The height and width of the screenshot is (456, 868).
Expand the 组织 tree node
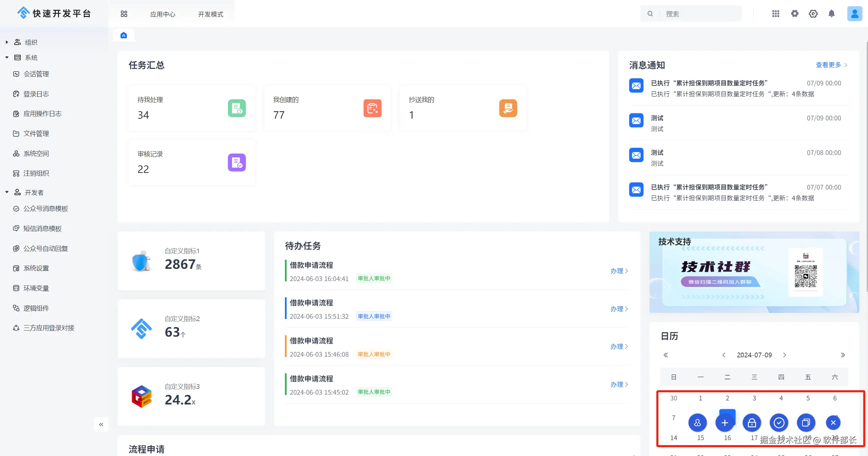point(7,42)
